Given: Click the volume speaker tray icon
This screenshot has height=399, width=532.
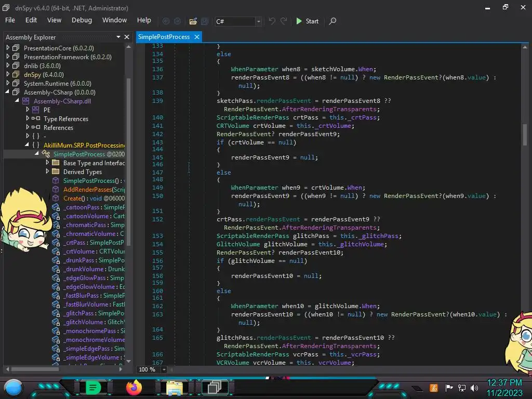Looking at the screenshot, I should pyautogui.click(x=474, y=388).
